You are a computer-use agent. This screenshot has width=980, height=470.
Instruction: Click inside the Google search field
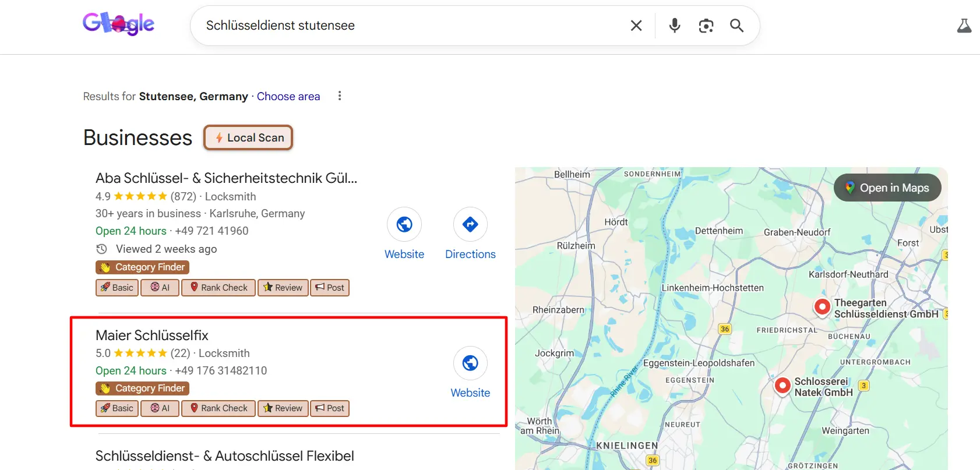coord(408,26)
